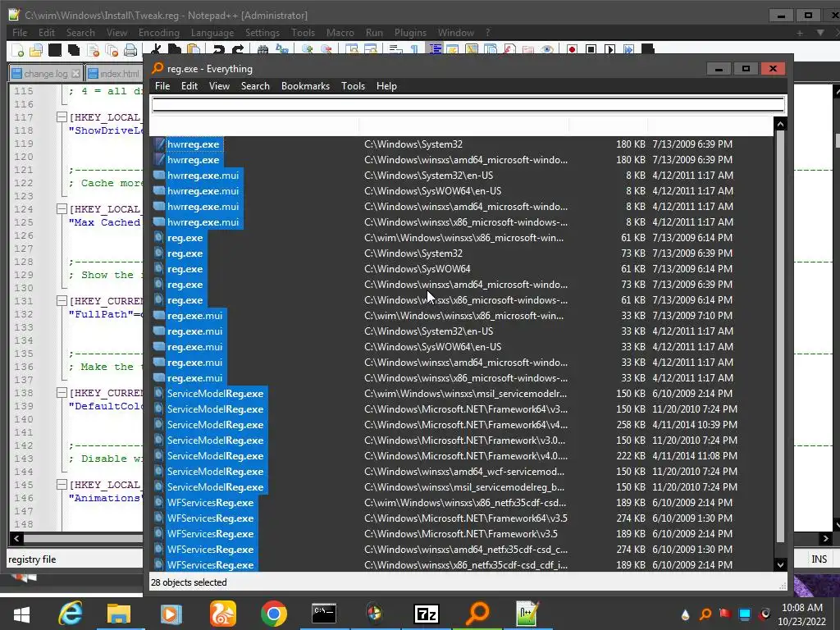This screenshot has width=840, height=630.
Task: Focus the Everything search input box
Action: tap(468, 104)
